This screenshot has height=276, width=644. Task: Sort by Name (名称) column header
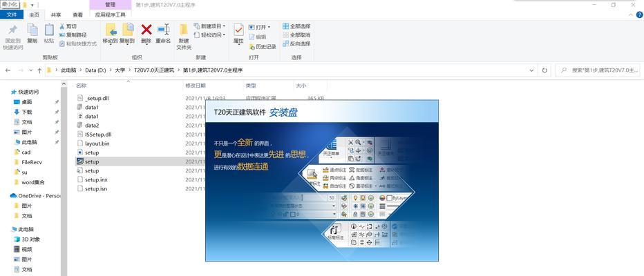click(82, 86)
